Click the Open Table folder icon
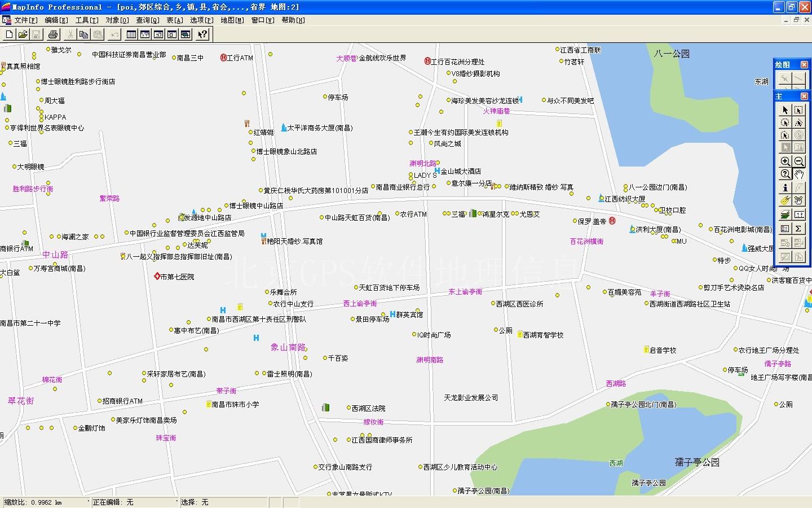Image resolution: width=812 pixels, height=508 pixels. (x=23, y=34)
